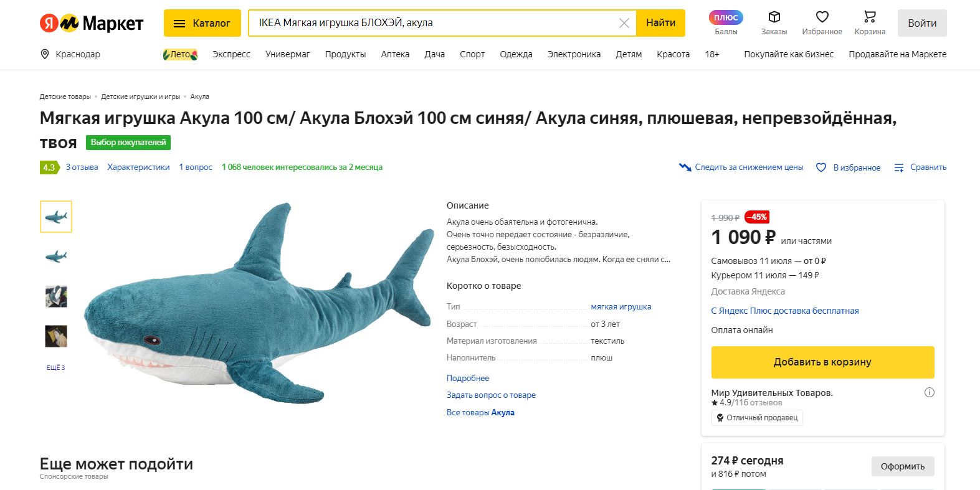The width and height of the screenshot is (980, 490).
Task: Click the info icon next to seller rating
Action: [929, 392]
